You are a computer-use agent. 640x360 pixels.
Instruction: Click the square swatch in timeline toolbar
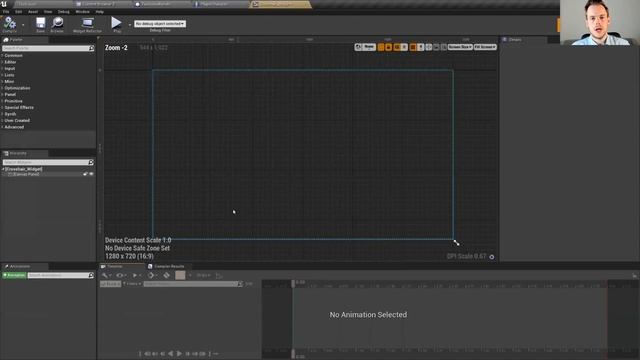pyautogui.click(x=180, y=276)
